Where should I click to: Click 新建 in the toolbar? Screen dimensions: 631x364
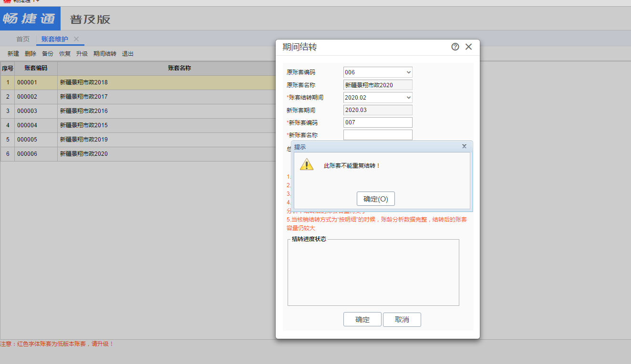(x=13, y=54)
